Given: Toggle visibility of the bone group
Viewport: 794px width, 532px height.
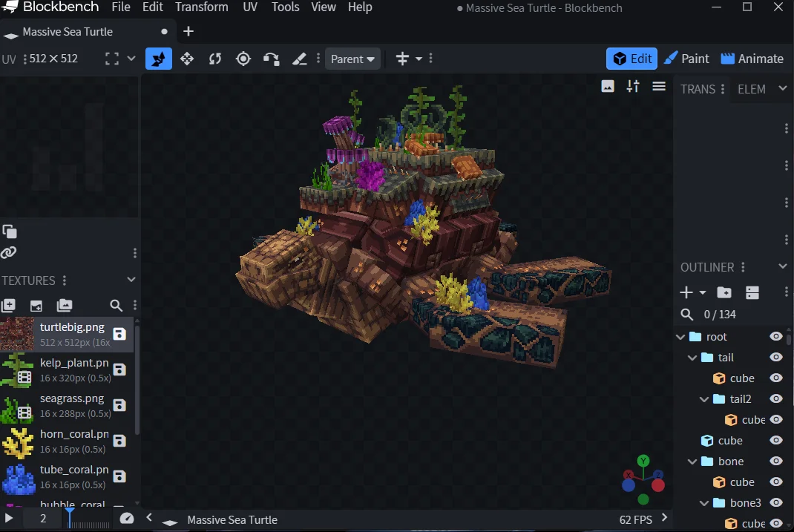Looking at the screenshot, I should tap(776, 462).
